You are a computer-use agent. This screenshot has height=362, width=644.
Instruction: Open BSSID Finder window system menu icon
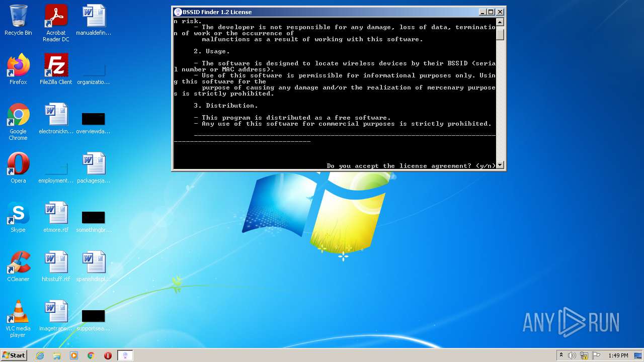178,12
